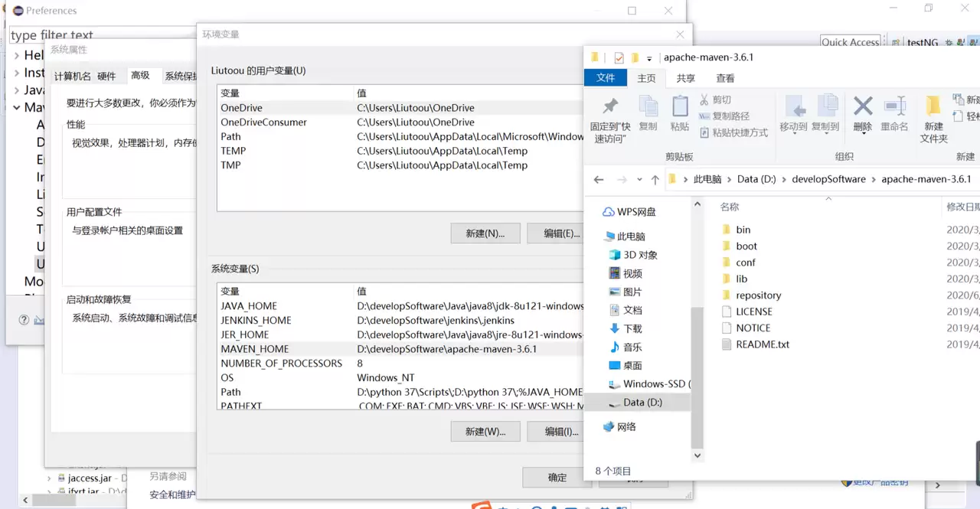Open recent locations dropdown arrow in Explorer
Screen dimensions: 980x509
639,180
